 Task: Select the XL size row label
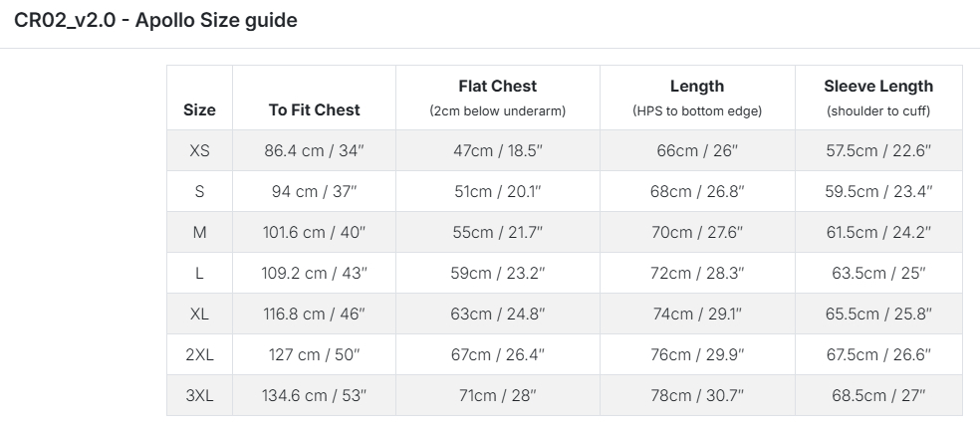[199, 314]
